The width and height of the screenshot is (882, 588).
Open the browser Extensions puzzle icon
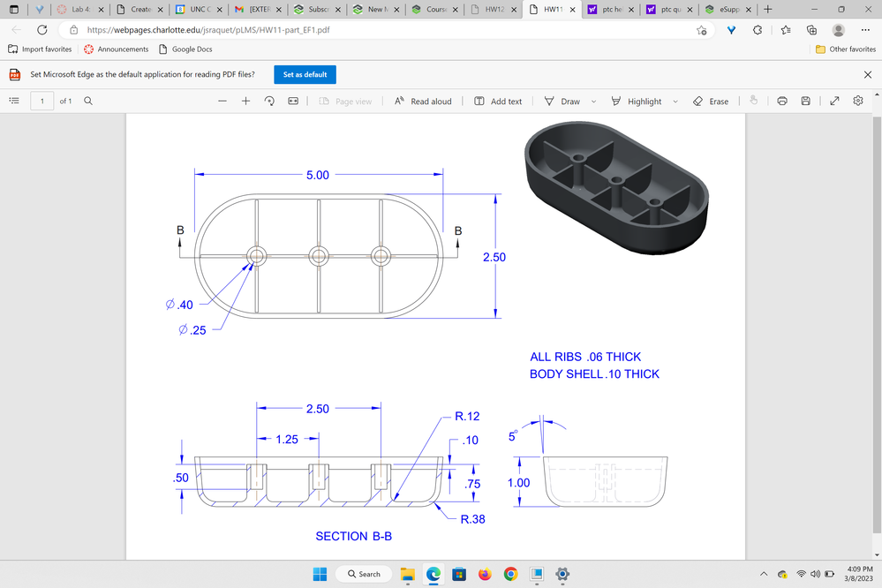758,30
